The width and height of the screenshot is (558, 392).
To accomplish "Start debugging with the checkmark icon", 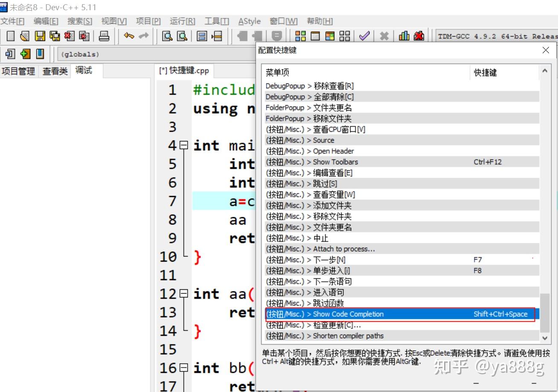I will [364, 36].
